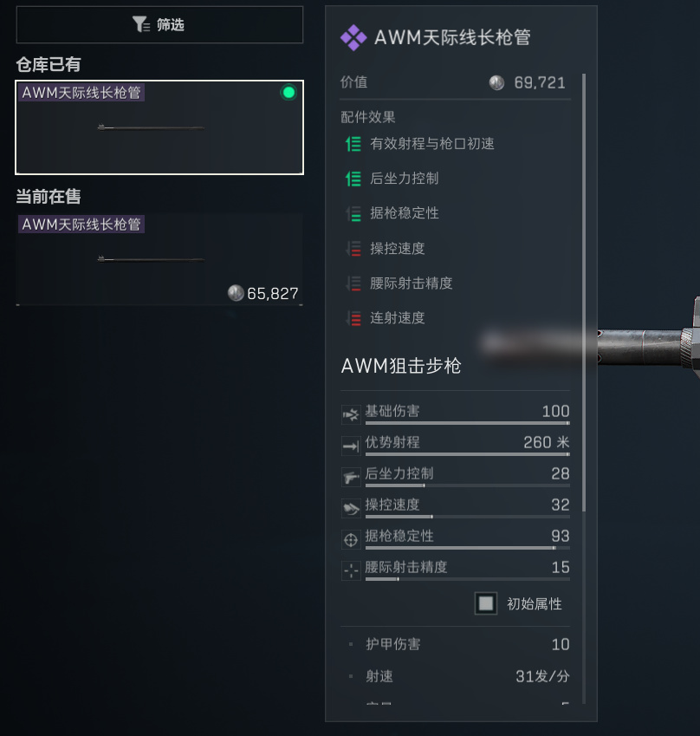700x736 pixels.
Task: Select owned AWM天际线长枪管 in warehouse
Action: tap(159, 127)
